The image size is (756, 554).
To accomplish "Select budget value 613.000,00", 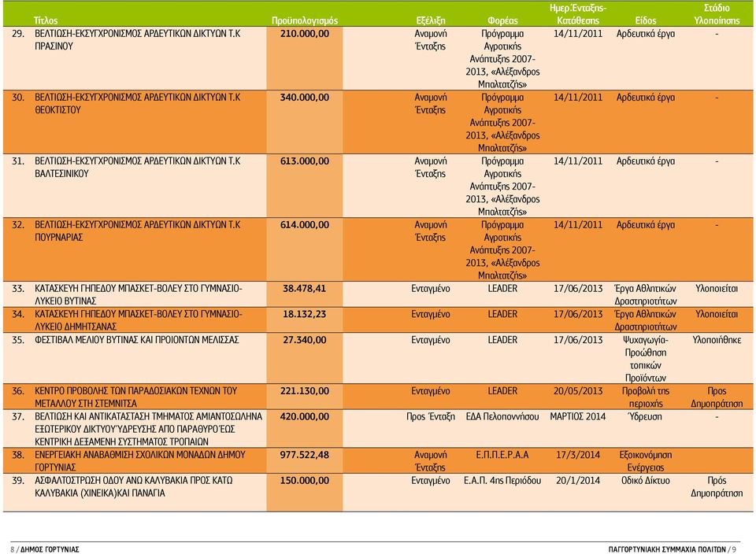I will click(x=305, y=161).
